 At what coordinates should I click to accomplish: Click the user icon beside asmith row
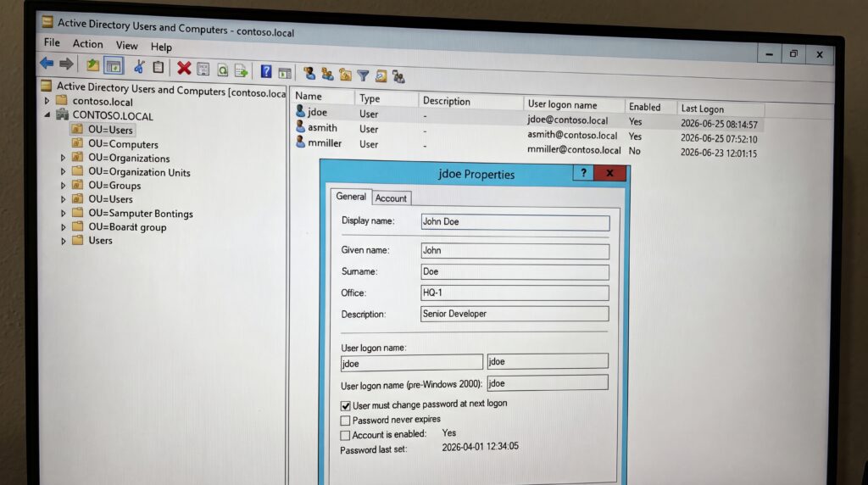(300, 127)
